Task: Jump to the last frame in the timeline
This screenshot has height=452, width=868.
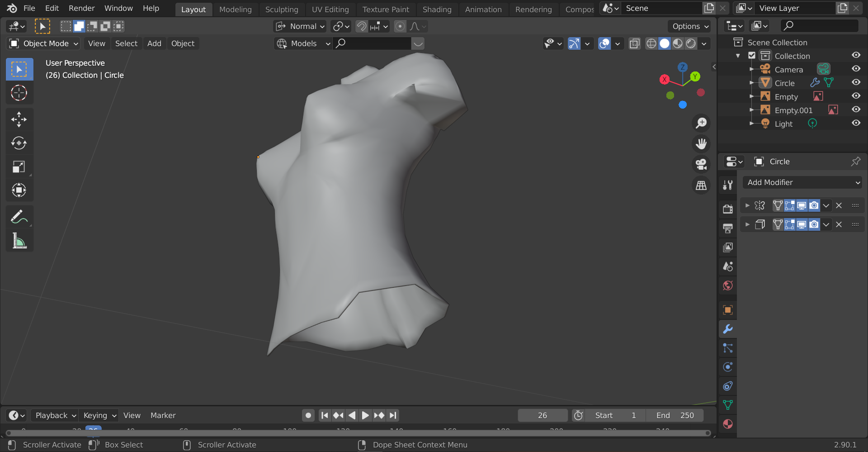Action: [x=392, y=415]
